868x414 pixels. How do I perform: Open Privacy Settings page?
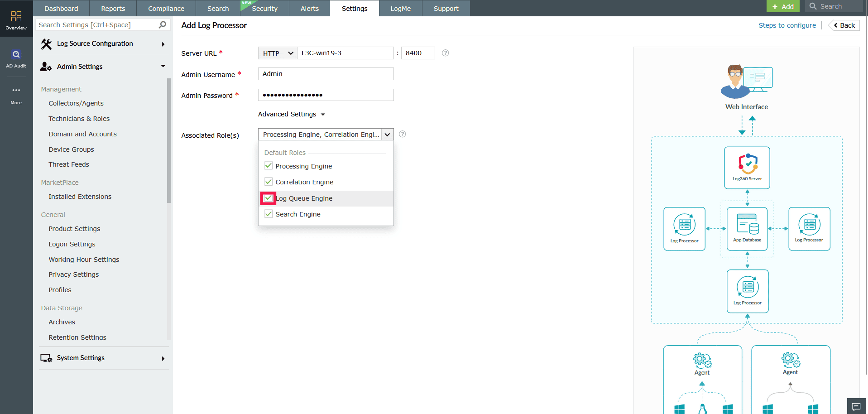pyautogui.click(x=74, y=274)
